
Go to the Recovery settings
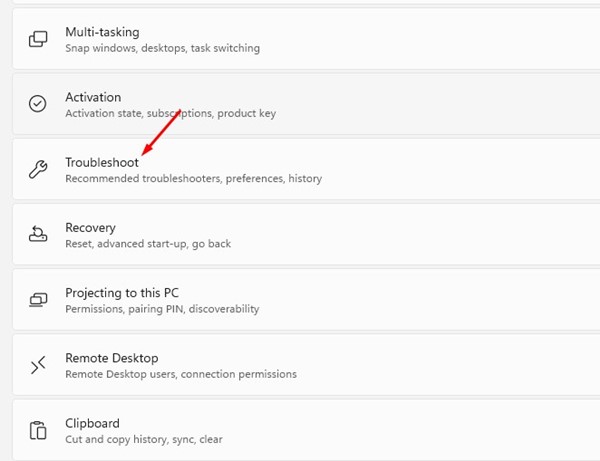pos(90,227)
